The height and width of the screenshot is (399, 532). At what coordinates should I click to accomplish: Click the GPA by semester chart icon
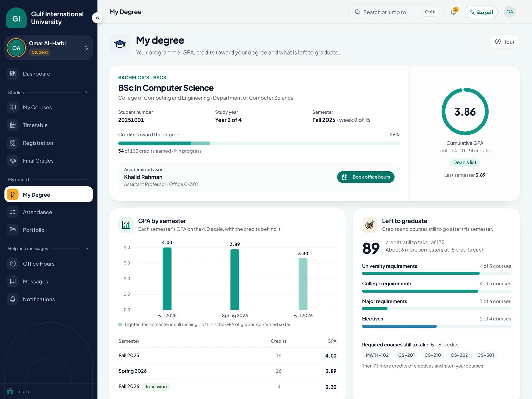126,225
